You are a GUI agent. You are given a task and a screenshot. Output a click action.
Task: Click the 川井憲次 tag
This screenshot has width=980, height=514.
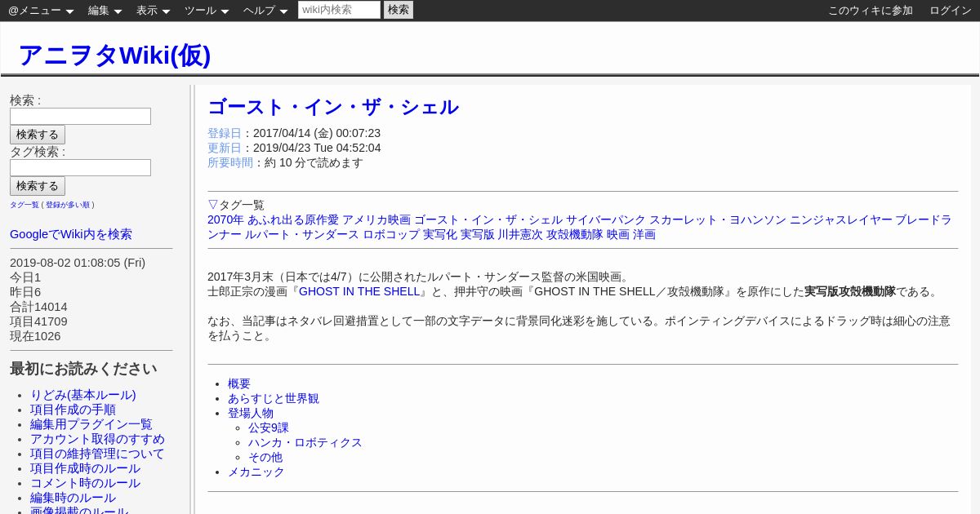521,234
